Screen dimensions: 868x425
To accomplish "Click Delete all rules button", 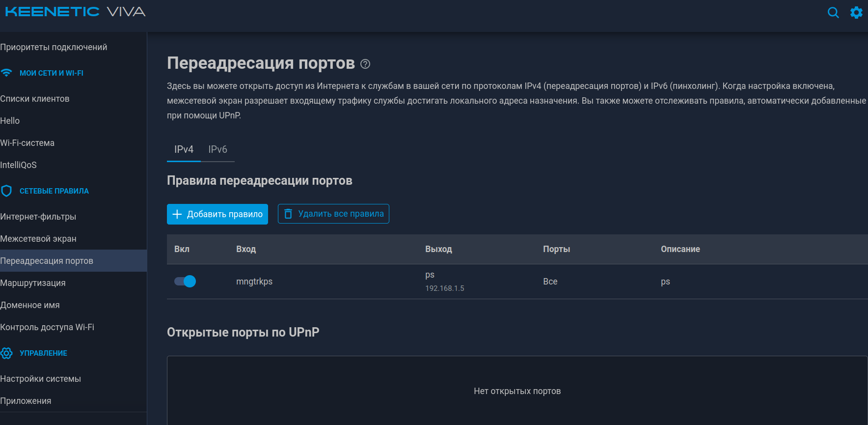I will tap(333, 214).
